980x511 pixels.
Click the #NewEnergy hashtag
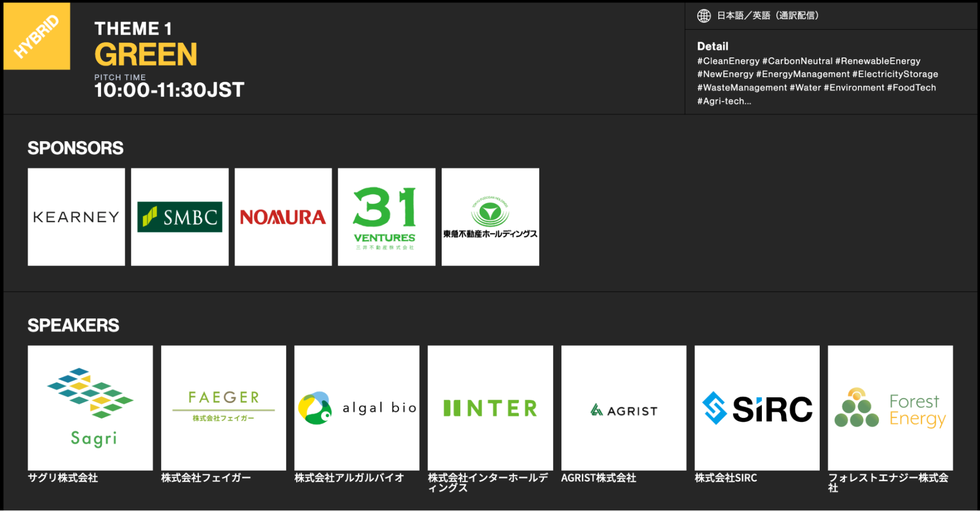point(726,74)
